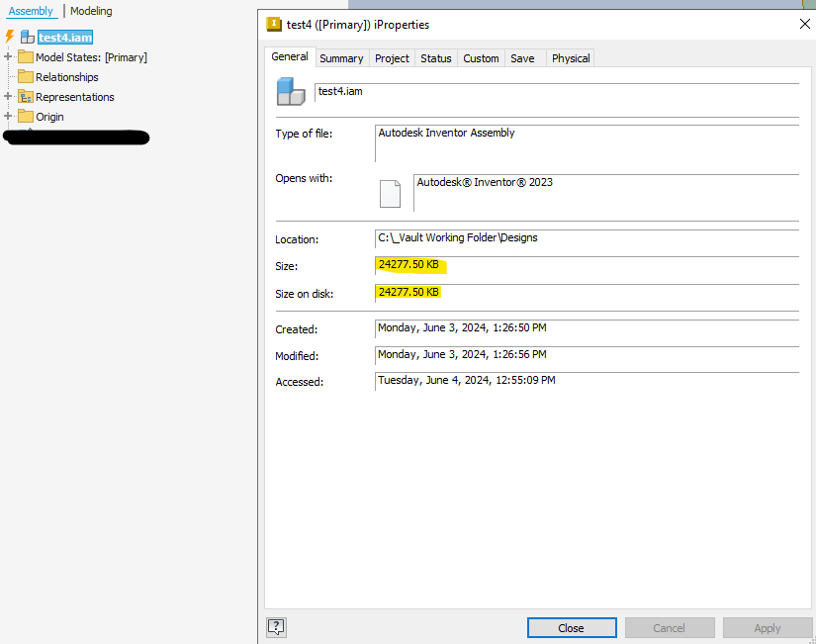
Task: Expand the Origin tree node
Action: pyautogui.click(x=8, y=116)
